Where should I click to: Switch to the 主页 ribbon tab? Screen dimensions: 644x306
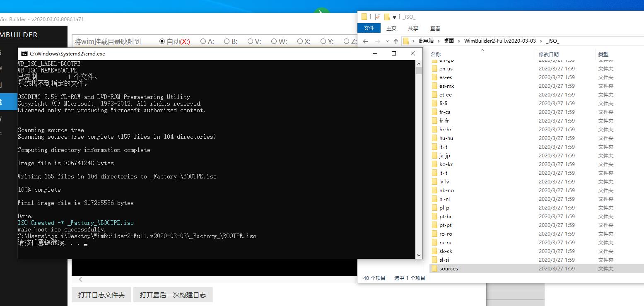pos(391,28)
